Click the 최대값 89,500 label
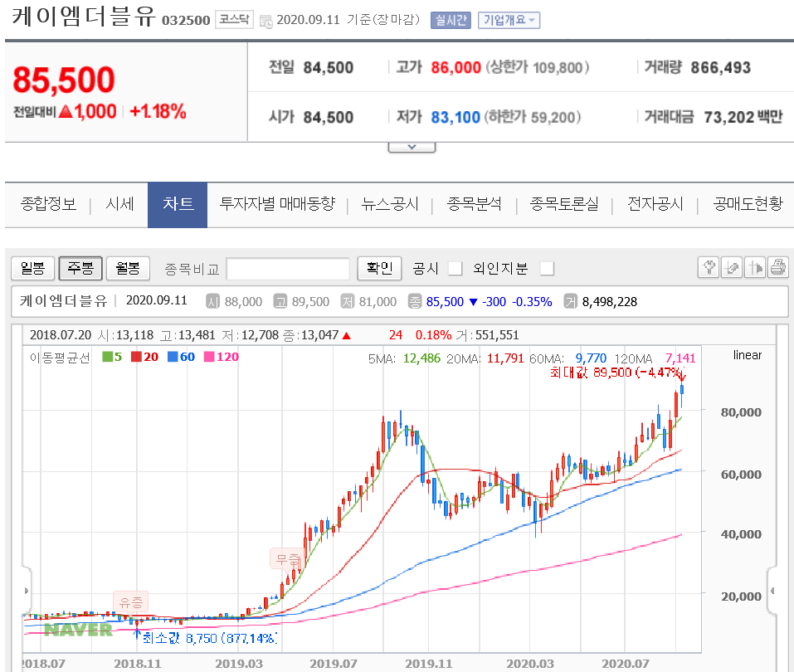 click(x=617, y=373)
